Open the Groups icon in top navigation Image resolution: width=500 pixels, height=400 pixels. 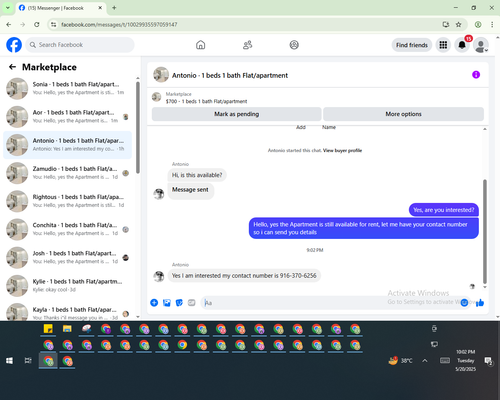pyautogui.click(x=294, y=45)
